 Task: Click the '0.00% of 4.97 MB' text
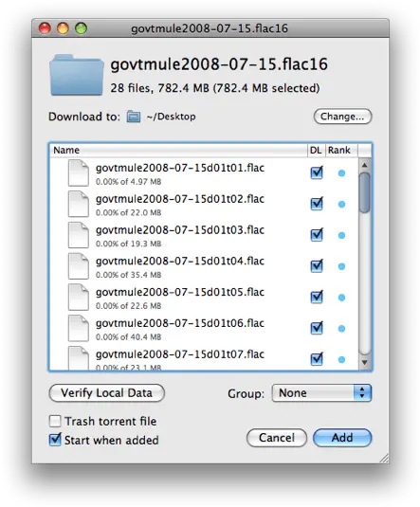click(x=128, y=182)
